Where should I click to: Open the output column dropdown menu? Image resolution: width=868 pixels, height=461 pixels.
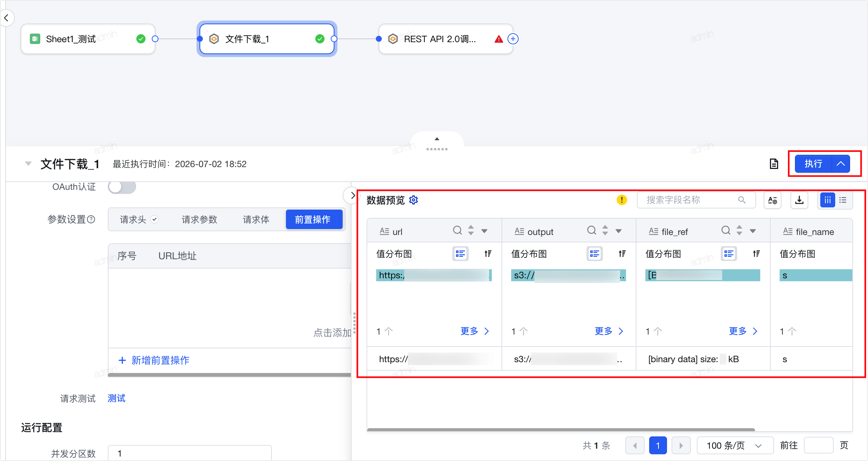coord(619,231)
